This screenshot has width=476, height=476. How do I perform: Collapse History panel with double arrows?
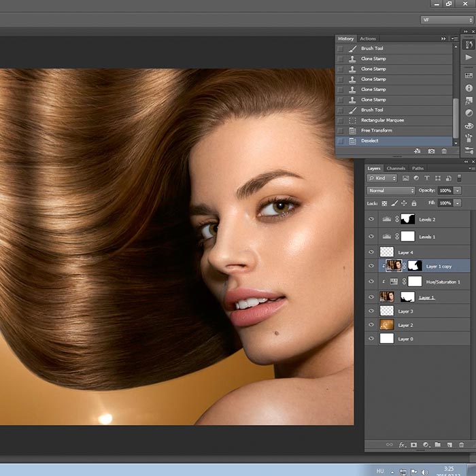pyautogui.click(x=443, y=39)
